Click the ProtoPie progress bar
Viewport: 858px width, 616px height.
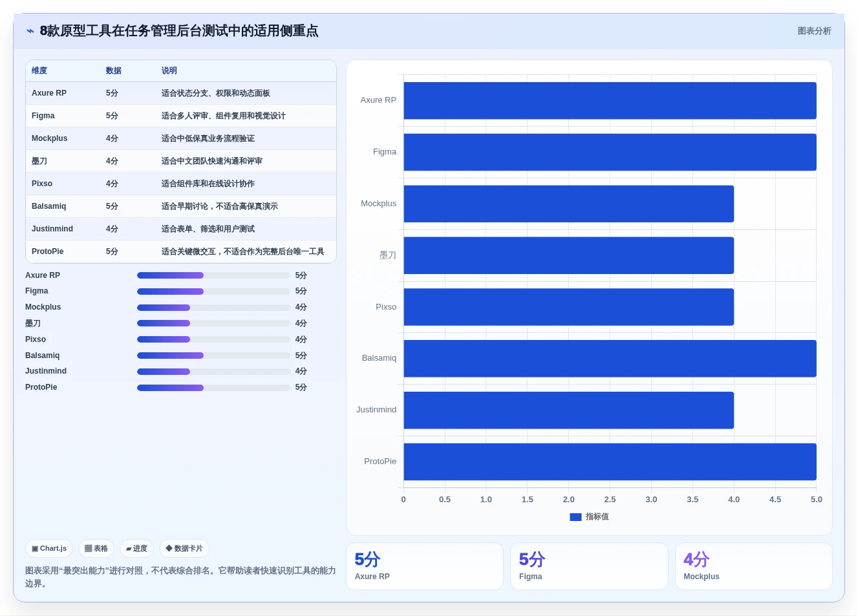click(x=213, y=388)
